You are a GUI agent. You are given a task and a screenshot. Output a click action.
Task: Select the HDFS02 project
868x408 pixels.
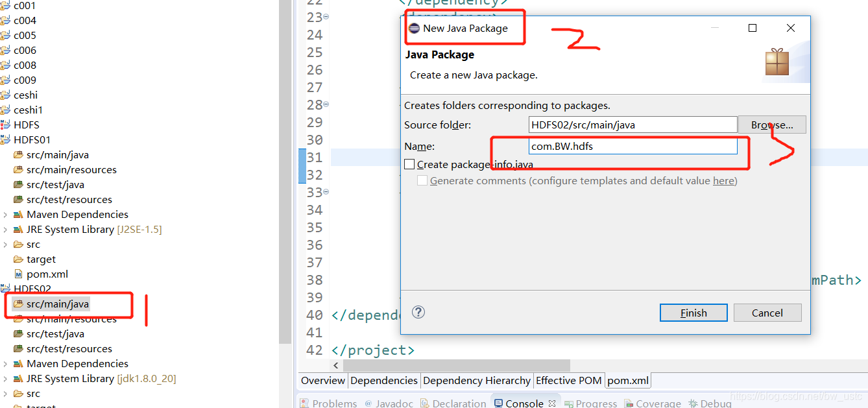(32, 289)
